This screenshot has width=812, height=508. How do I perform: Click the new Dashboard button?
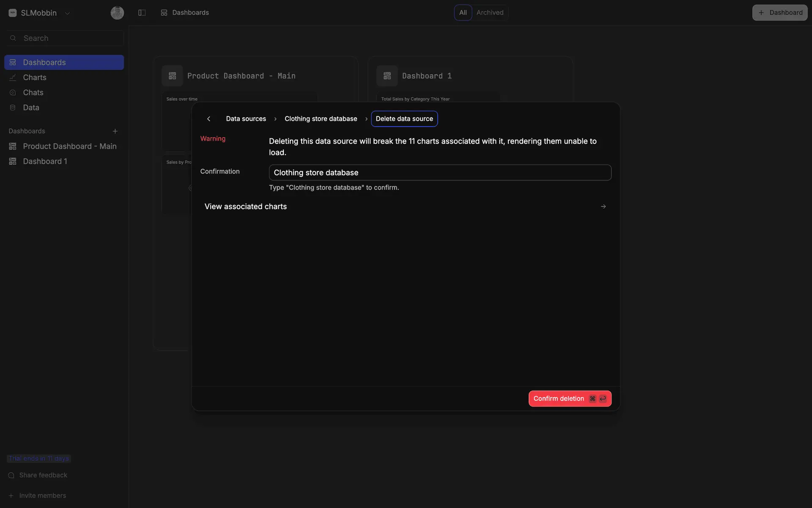779,13
